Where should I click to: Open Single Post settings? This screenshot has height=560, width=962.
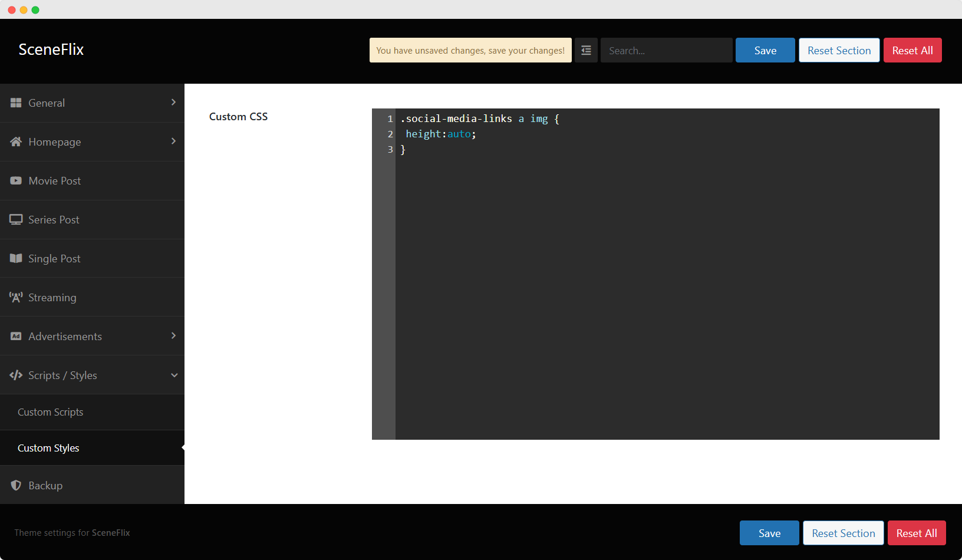[92, 259]
